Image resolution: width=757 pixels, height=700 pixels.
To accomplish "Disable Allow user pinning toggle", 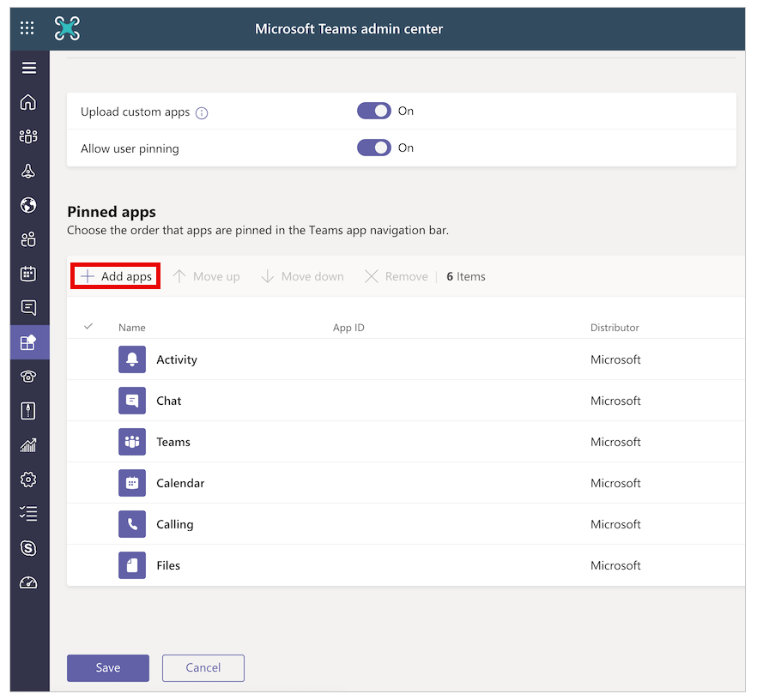I will (x=374, y=148).
